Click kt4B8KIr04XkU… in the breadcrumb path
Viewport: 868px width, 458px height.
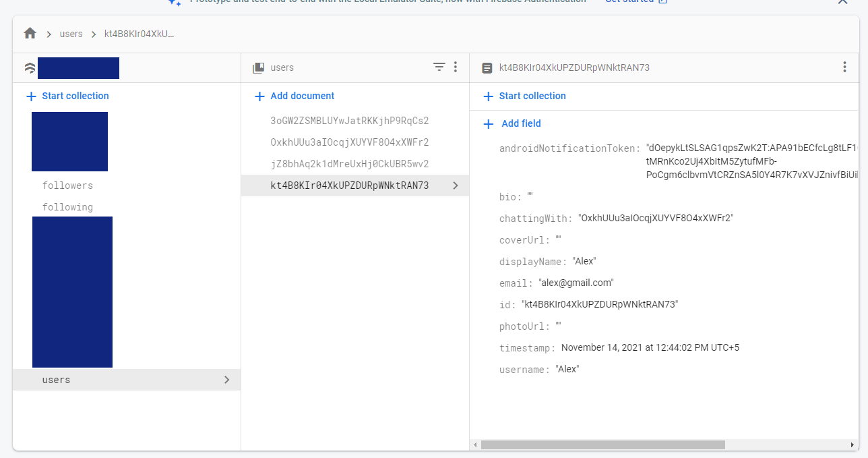click(x=139, y=34)
